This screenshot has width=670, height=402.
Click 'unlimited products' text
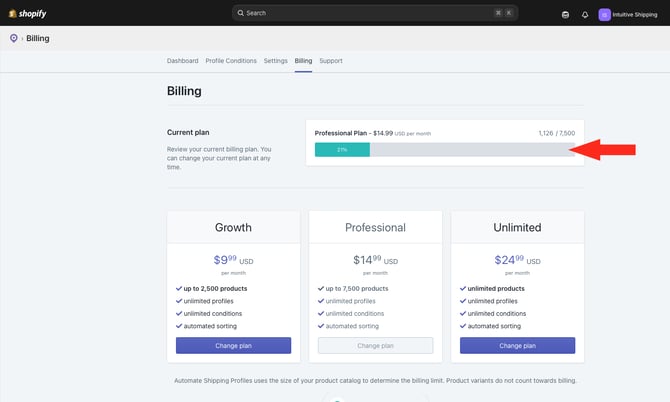click(x=496, y=289)
